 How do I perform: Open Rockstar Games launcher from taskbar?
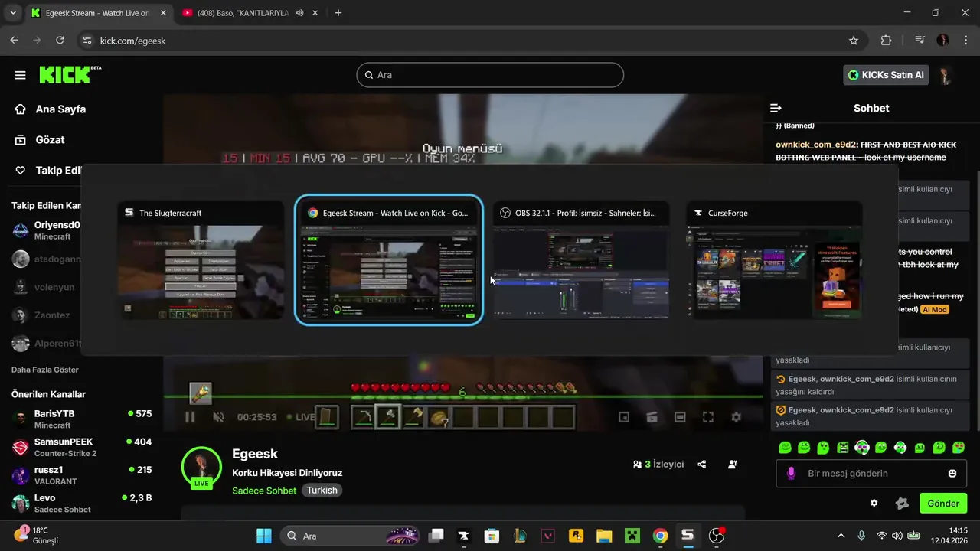click(577, 536)
